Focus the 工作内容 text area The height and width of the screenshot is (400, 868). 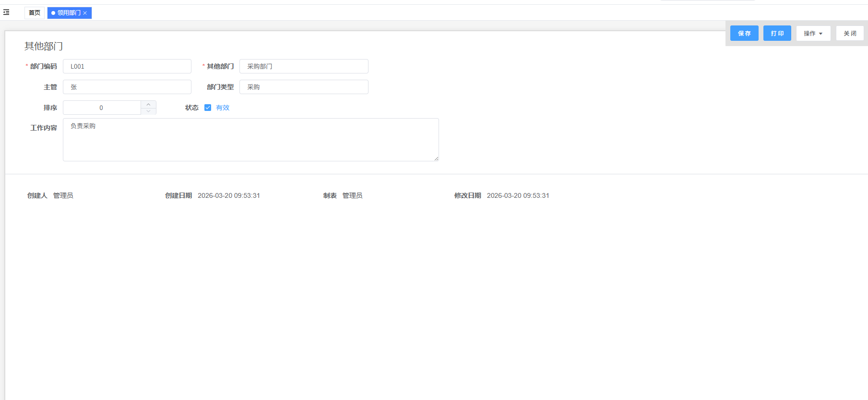pos(250,140)
